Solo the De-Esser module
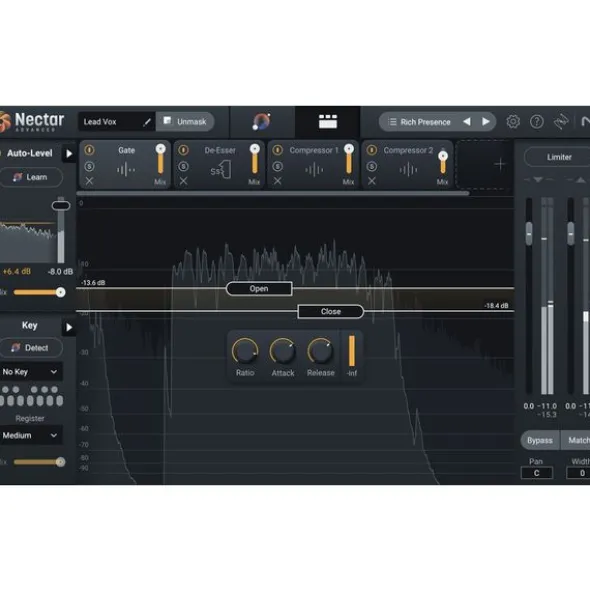This screenshot has height=591, width=590. point(183,166)
